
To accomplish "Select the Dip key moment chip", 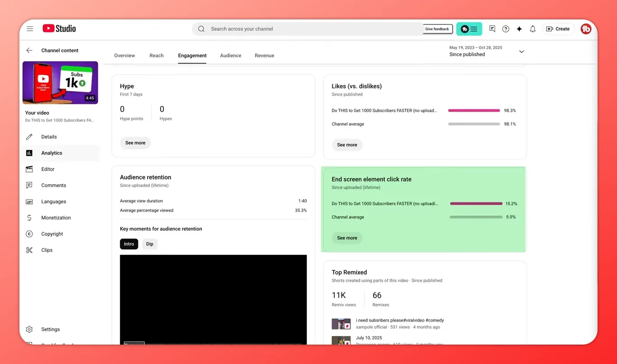I will [150, 244].
